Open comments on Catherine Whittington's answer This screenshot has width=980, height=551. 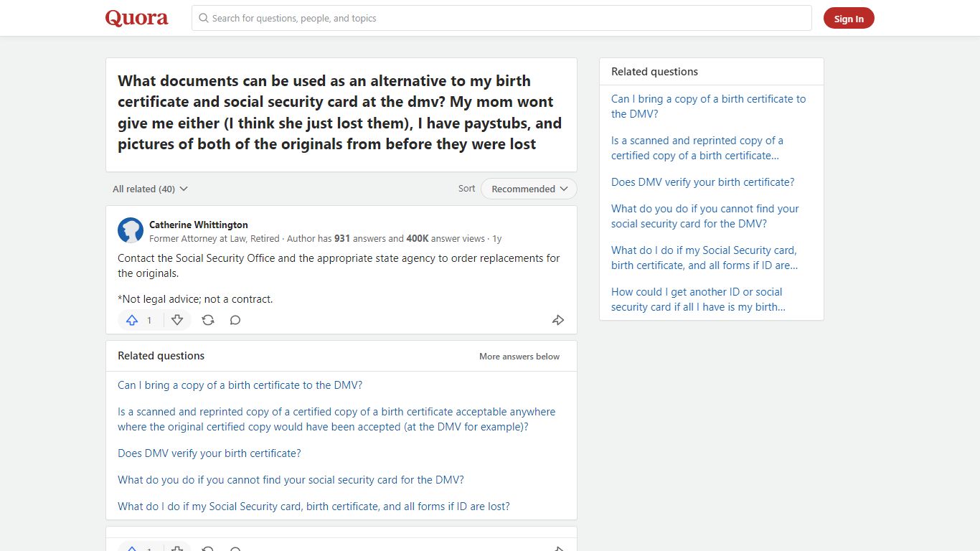pos(235,320)
